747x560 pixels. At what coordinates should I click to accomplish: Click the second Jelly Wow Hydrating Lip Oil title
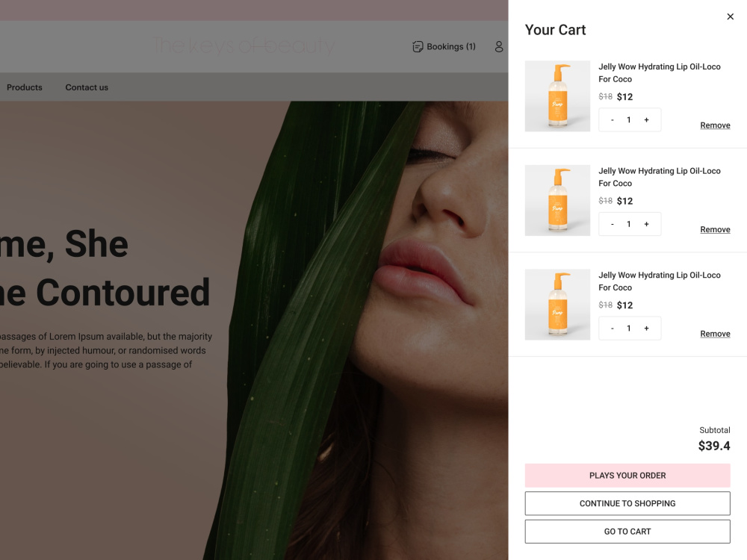660,177
